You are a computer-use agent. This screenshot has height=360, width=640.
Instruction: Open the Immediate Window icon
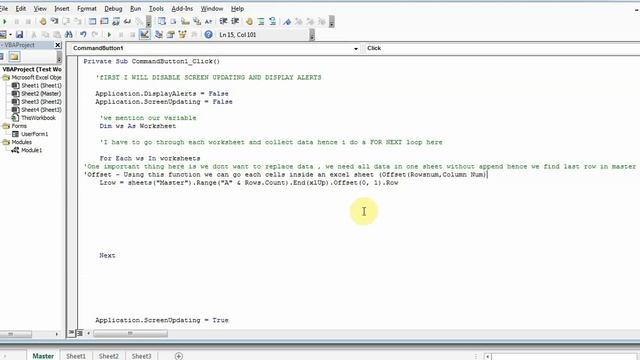[x=104, y=21]
